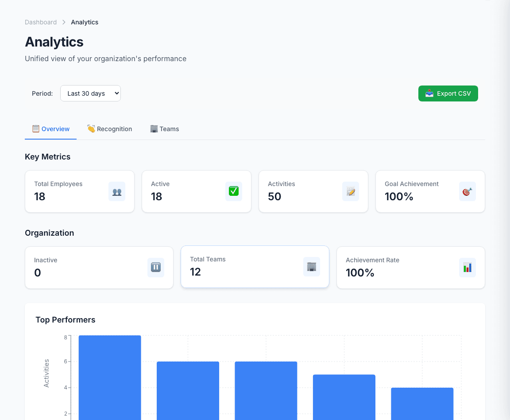Click the 'Achievement Rate' label
This screenshot has width=510, height=420.
(372, 260)
